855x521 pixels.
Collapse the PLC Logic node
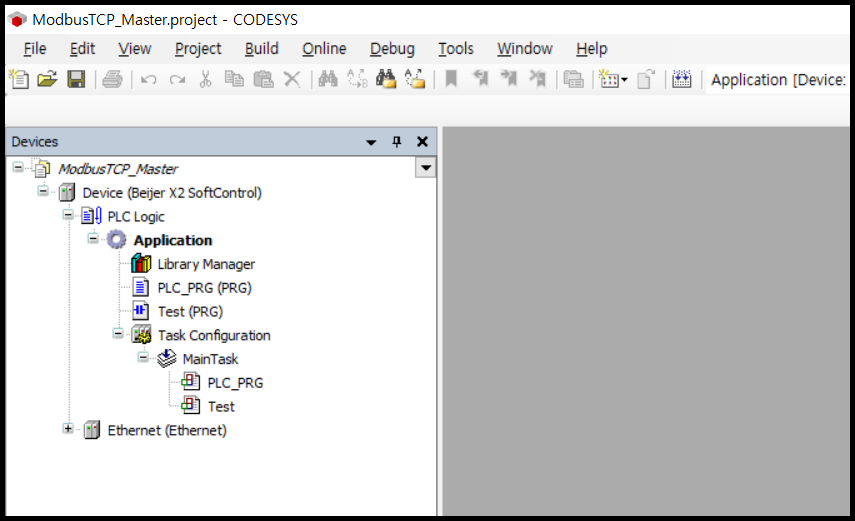(x=68, y=215)
